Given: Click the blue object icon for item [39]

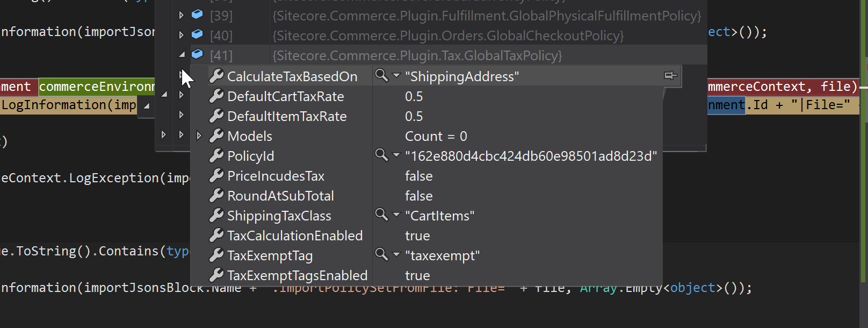Looking at the screenshot, I should pyautogui.click(x=197, y=15).
